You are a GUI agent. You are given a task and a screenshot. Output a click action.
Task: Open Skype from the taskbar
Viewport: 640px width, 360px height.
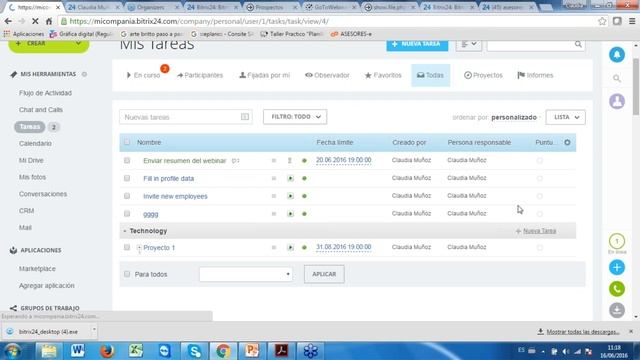194,351
